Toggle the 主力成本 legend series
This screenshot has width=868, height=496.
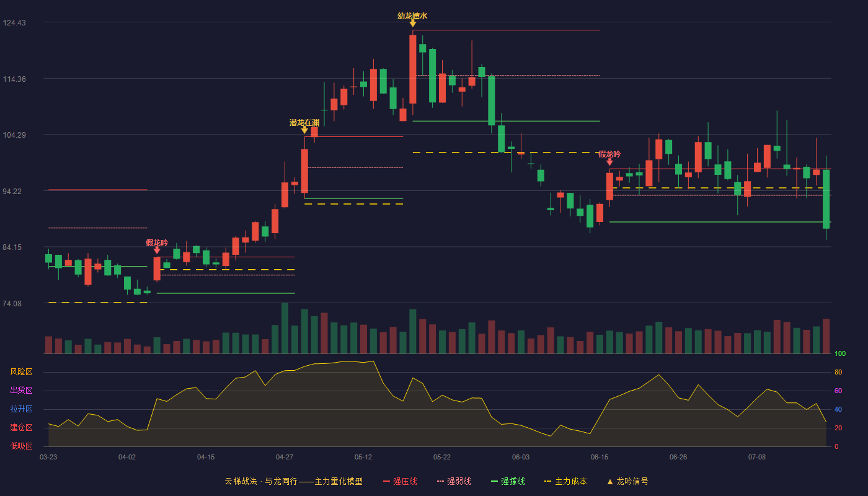565,481
